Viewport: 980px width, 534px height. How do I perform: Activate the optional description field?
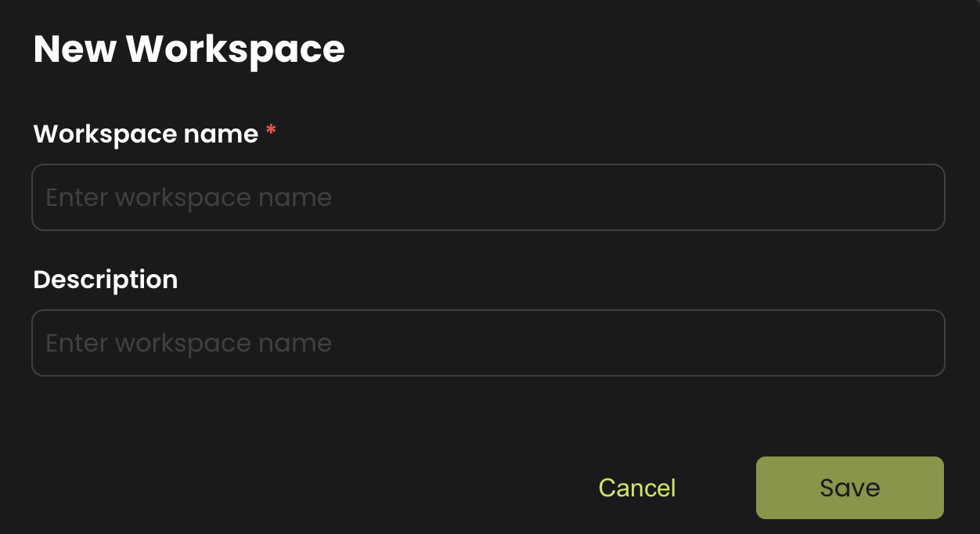(x=488, y=343)
